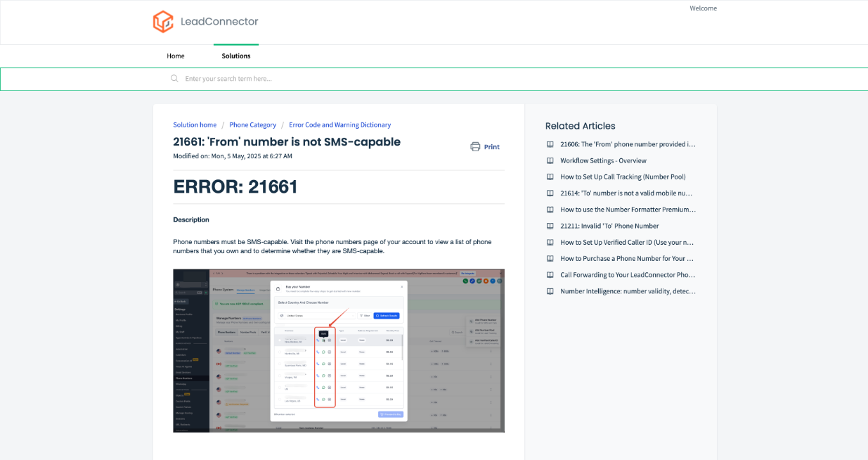868x460 pixels.
Task: Open How to Set Up Call Tracking article
Action: [x=623, y=177]
